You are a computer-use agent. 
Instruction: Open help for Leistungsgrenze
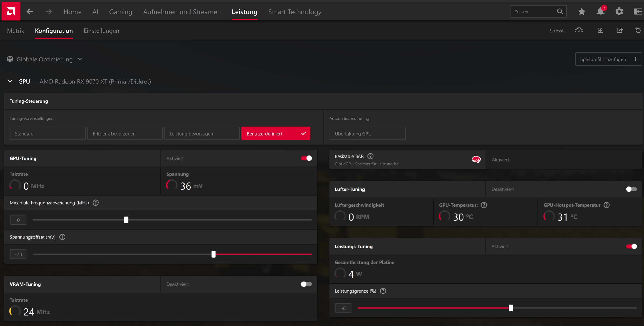pyautogui.click(x=383, y=291)
